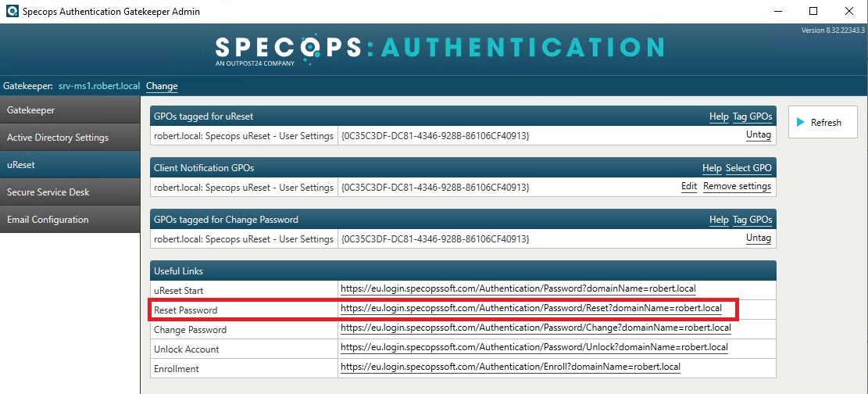868x394 pixels.
Task: Click the Reset Password label
Action: 185,310
